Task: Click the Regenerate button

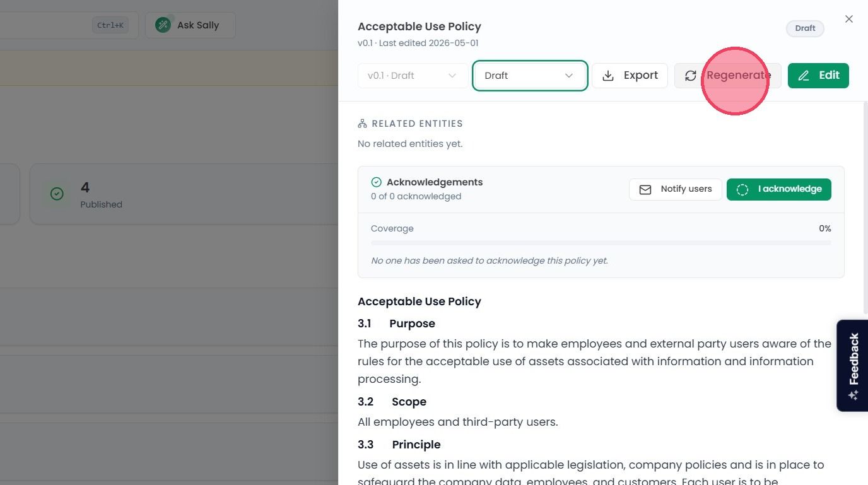Action: coord(728,76)
